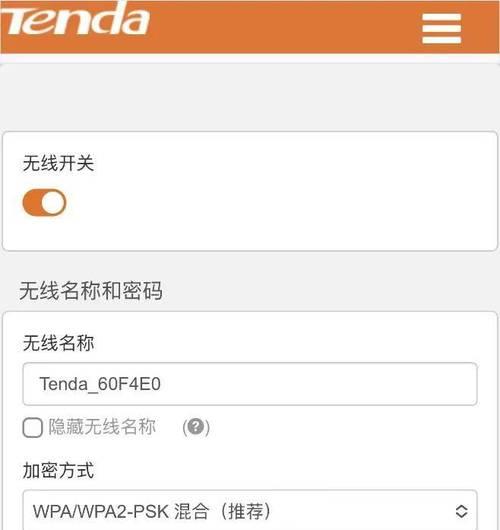Click the 无线名称 field label
500x530 pixels.
tap(58, 343)
